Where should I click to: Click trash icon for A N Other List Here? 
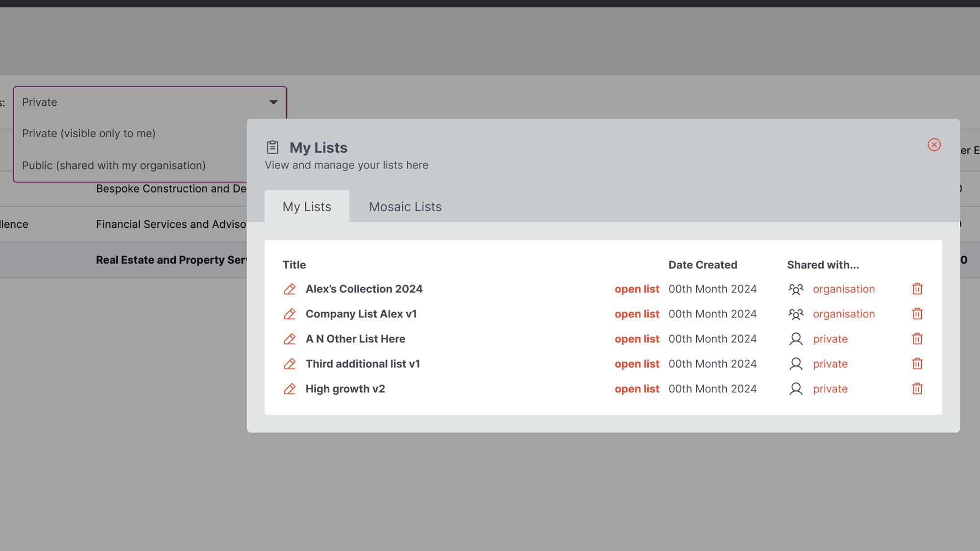point(917,339)
